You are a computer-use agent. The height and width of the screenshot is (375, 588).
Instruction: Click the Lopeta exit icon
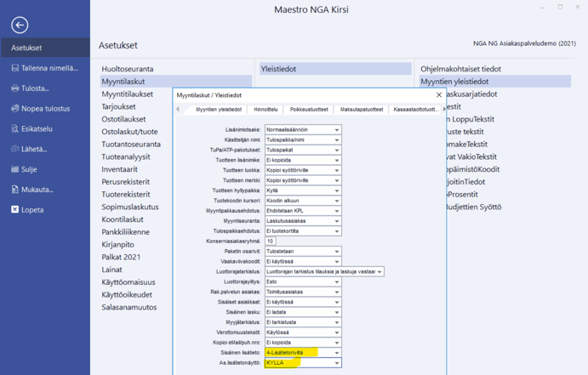pos(15,209)
